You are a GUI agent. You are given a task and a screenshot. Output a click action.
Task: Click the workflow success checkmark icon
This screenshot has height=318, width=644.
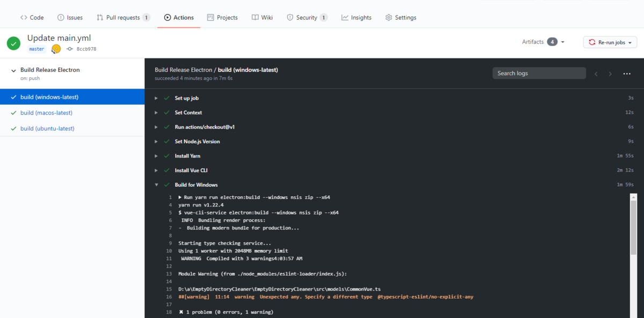[x=14, y=43]
